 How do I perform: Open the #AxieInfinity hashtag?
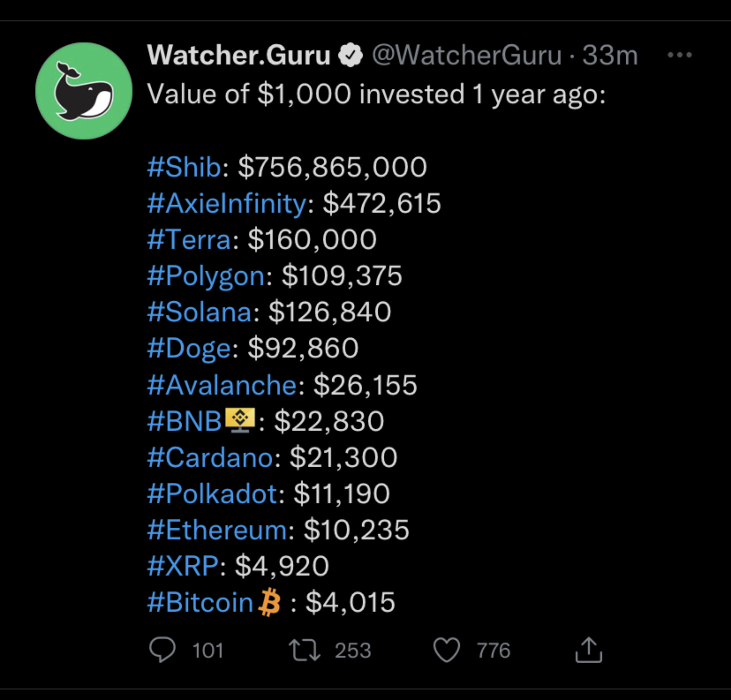click(227, 203)
